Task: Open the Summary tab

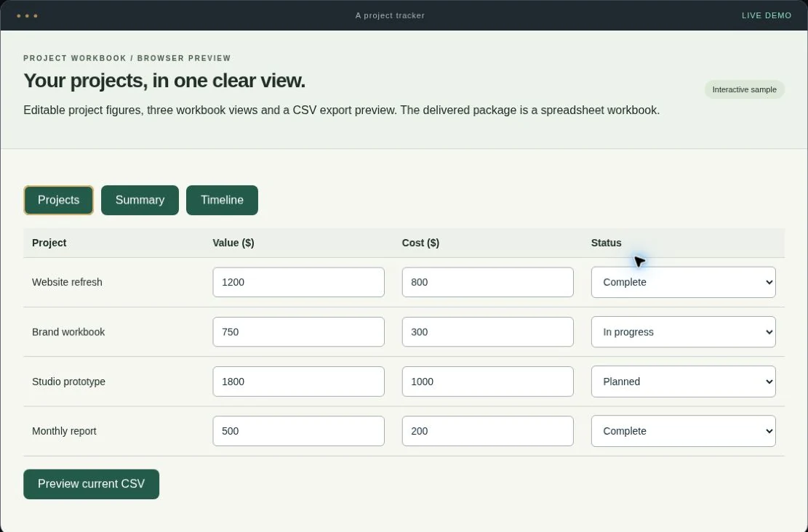Action: point(140,200)
